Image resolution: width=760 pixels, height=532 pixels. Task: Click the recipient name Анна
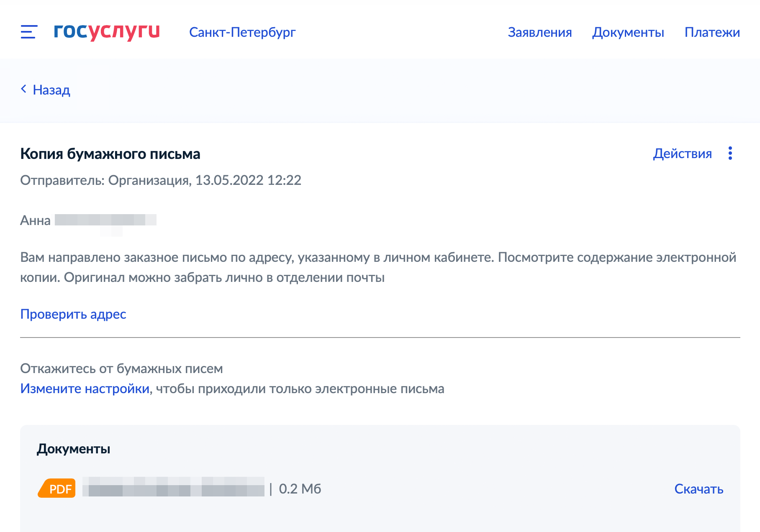tap(36, 220)
